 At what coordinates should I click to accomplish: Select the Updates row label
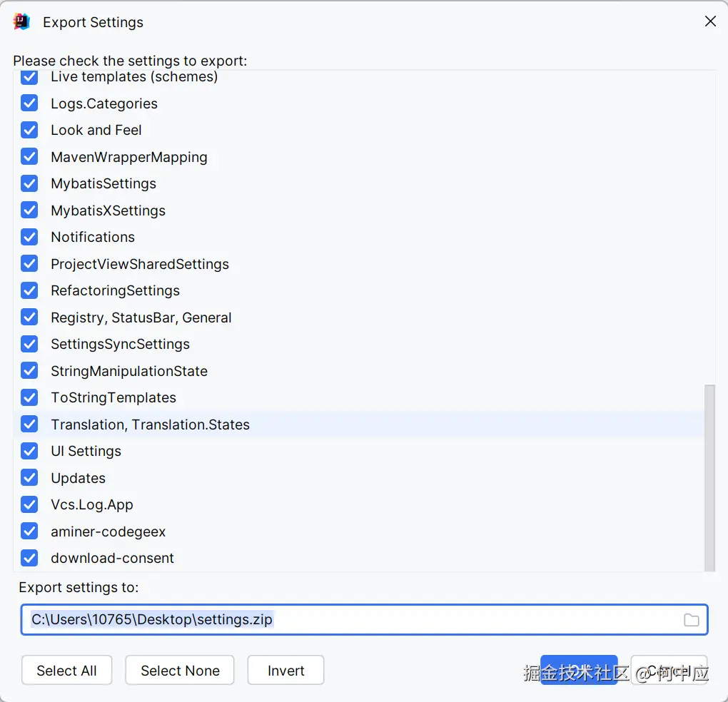point(78,479)
